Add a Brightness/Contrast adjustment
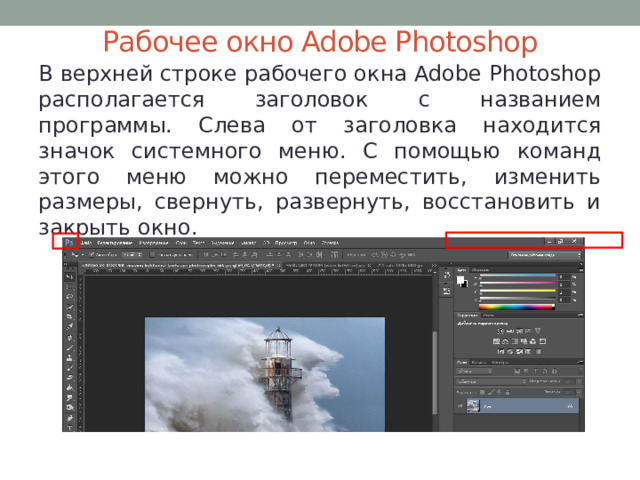Screen dimensions: 640x480 click(501, 331)
